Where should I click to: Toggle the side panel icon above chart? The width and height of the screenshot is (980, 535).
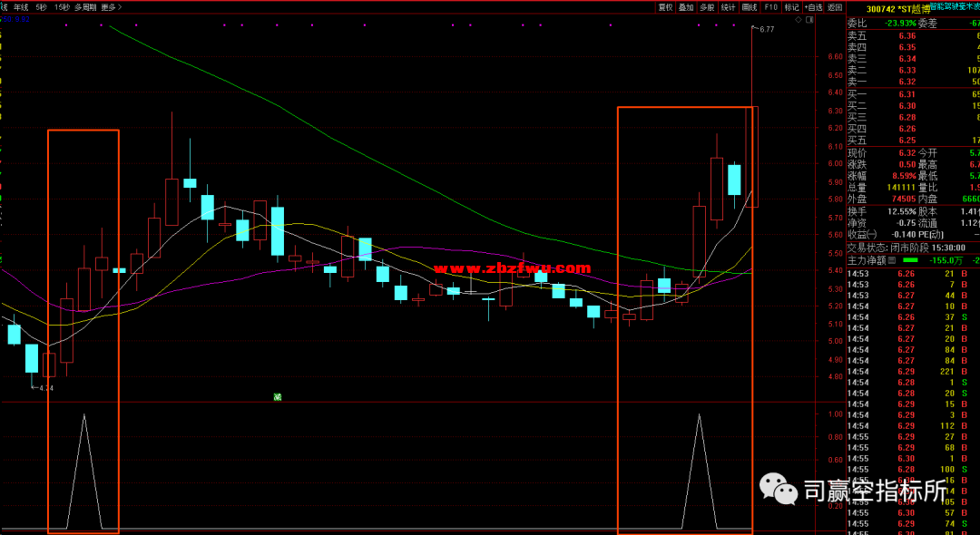pyautogui.click(x=810, y=21)
